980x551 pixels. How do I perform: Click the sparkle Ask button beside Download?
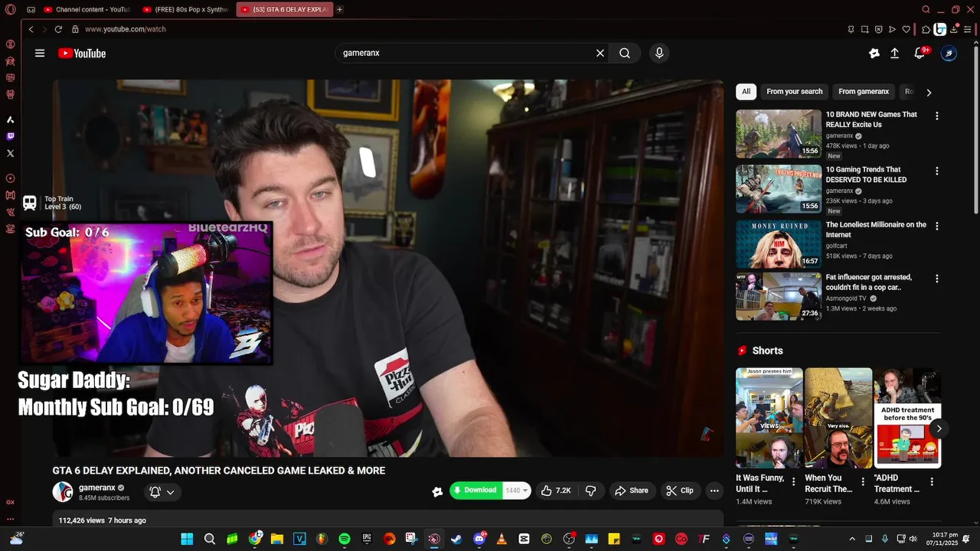coord(437,491)
